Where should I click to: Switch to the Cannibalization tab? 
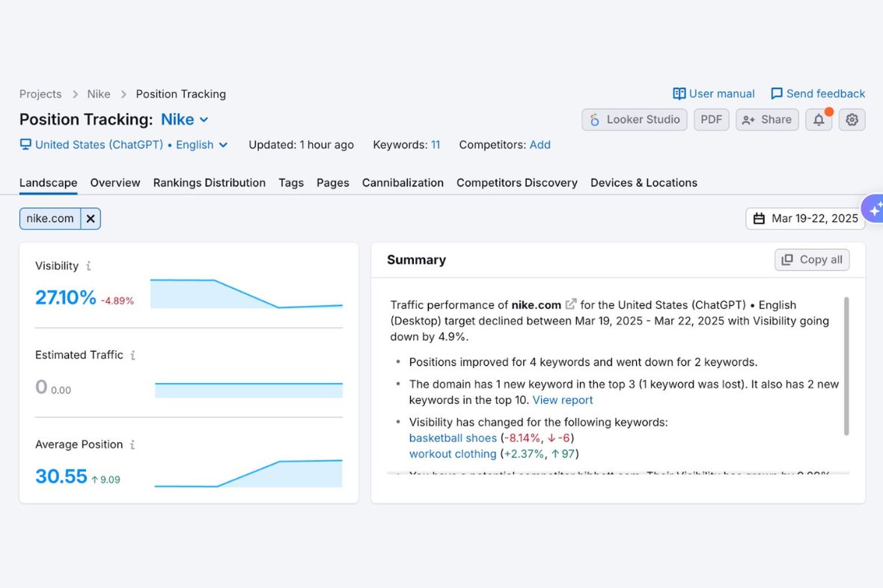tap(403, 183)
